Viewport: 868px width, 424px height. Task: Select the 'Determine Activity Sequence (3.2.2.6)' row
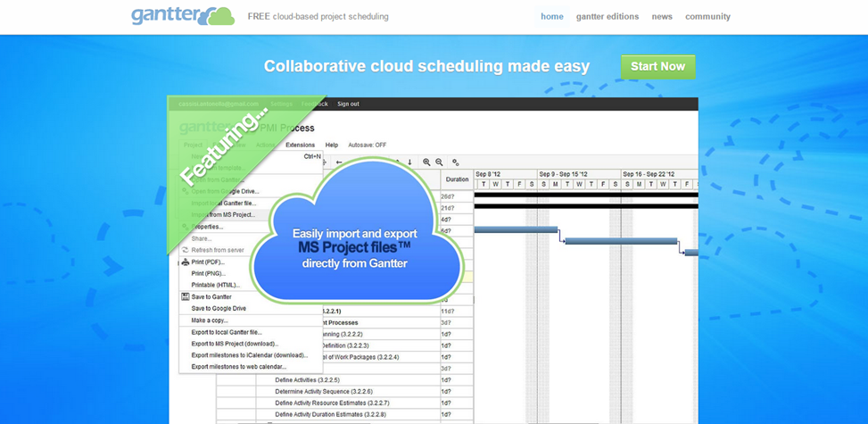pyautogui.click(x=345, y=392)
